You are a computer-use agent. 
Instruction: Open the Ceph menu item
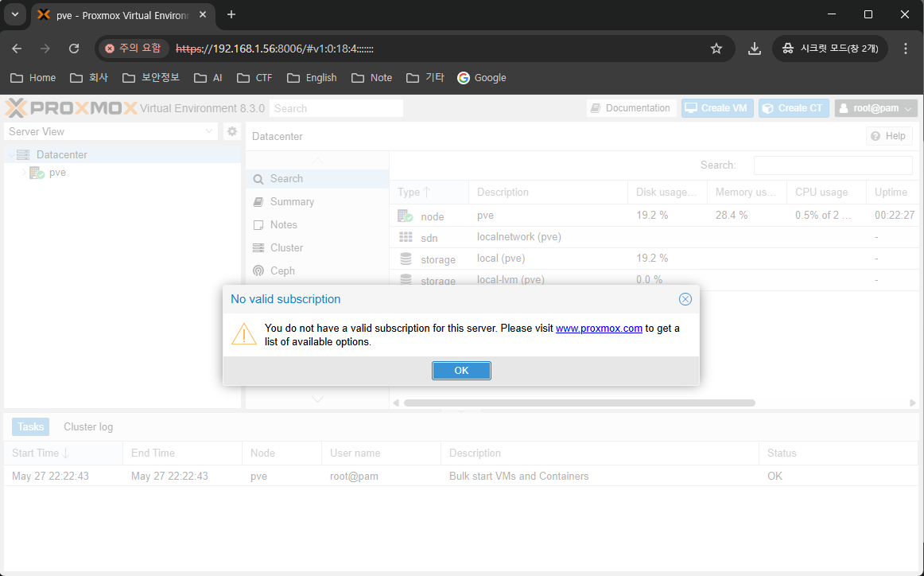[317, 270]
